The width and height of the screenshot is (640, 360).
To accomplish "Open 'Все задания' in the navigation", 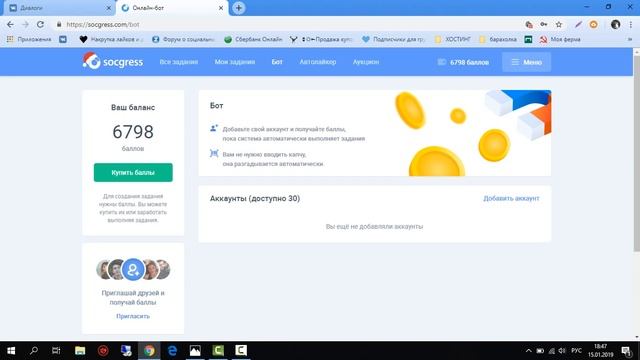I will 179,62.
